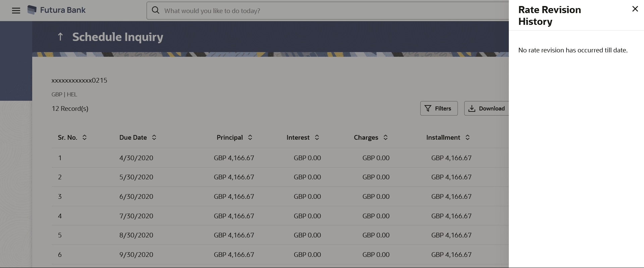Screen dimensions: 644x268
Task: Click the 12 Record(s) count
Action: point(70,108)
